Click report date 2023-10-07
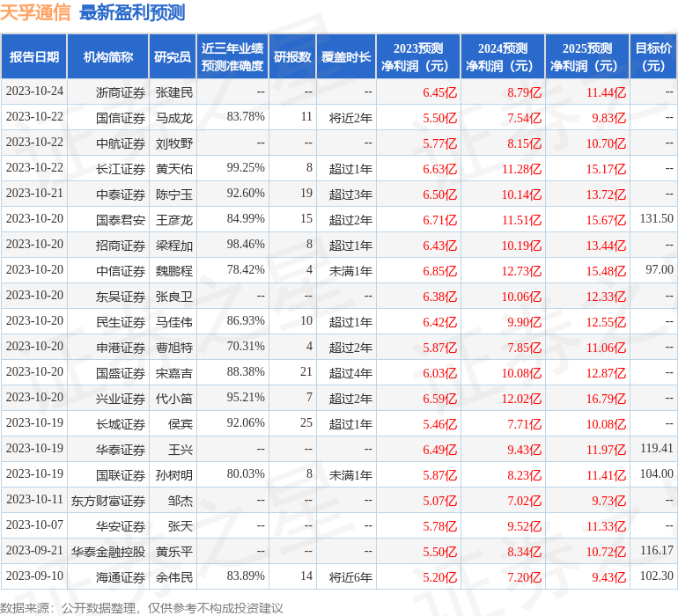Screen dimensions: 678x616 34,524
